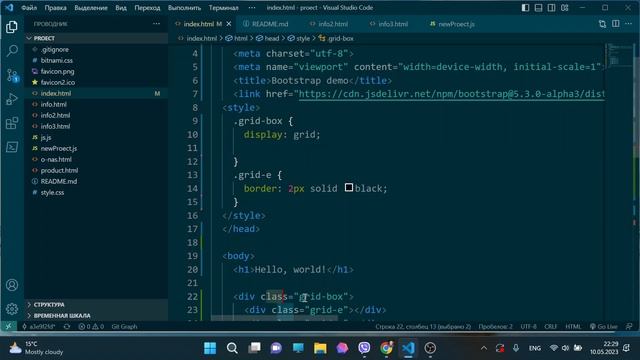Open the Терминал menu
This screenshot has width=640, height=360.
pyautogui.click(x=224, y=8)
